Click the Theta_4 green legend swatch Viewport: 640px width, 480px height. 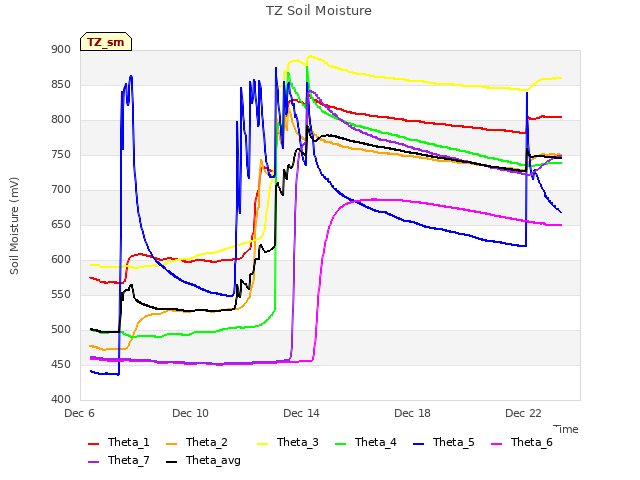[x=340, y=443]
